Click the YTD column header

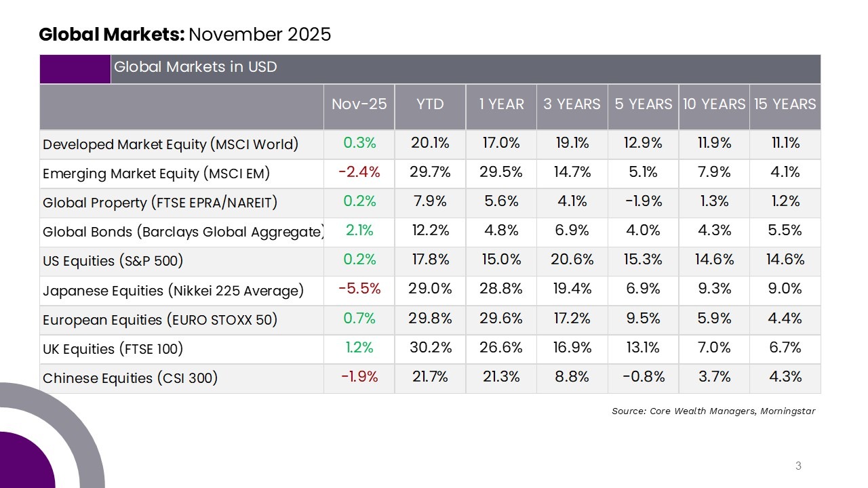coord(430,104)
